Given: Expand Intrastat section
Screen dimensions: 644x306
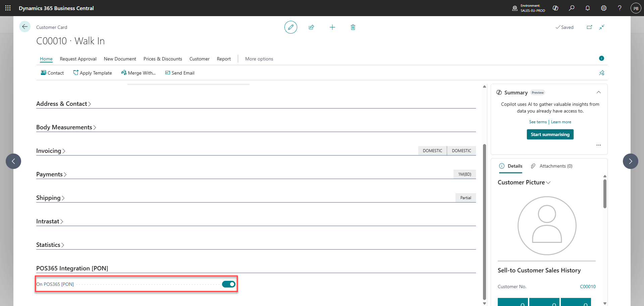Looking at the screenshot, I should (x=50, y=221).
